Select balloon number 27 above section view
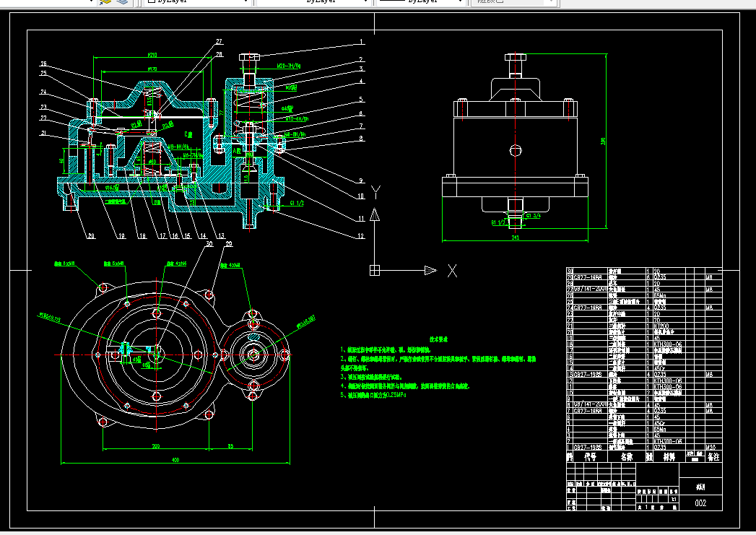Screen dimensions: 756x535 [x=220, y=42]
